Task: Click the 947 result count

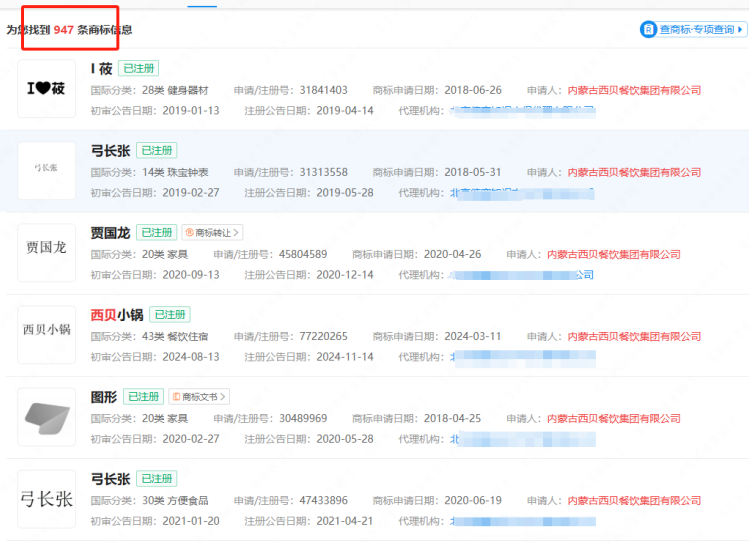Action: pyautogui.click(x=64, y=30)
